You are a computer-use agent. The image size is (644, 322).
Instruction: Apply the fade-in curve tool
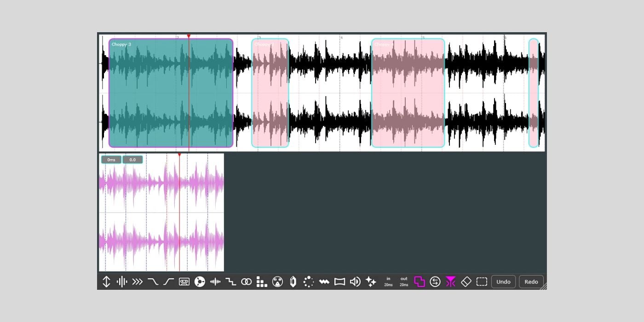[167, 282]
